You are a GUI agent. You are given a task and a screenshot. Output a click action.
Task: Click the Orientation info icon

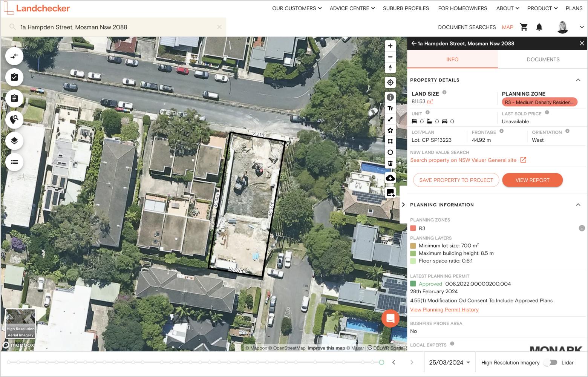click(x=567, y=131)
